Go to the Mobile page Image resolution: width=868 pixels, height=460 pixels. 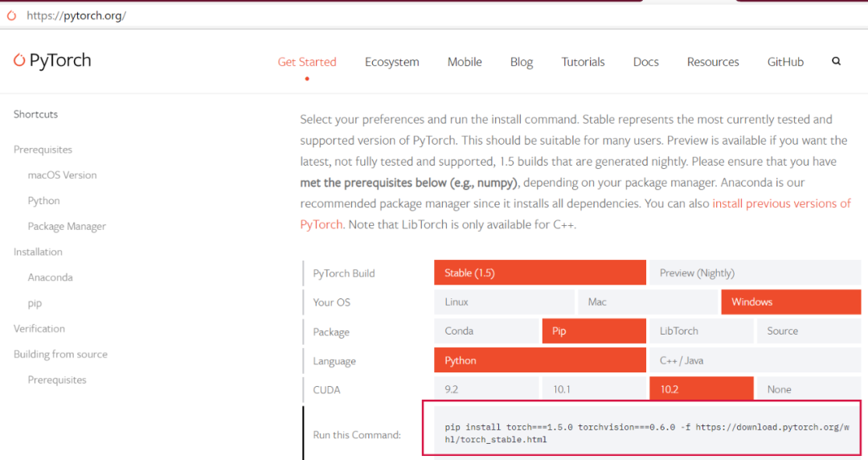(x=465, y=61)
